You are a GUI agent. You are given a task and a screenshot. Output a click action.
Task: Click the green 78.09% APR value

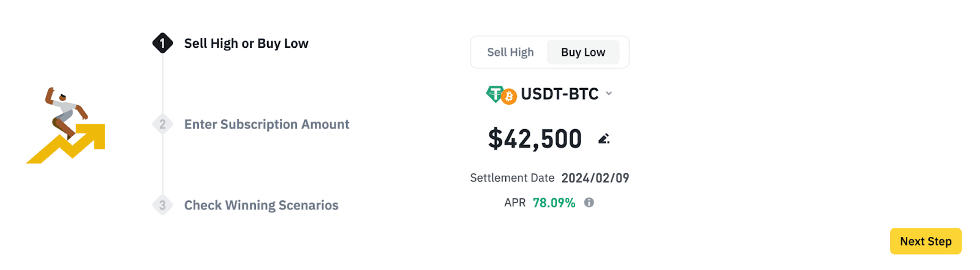point(554,203)
